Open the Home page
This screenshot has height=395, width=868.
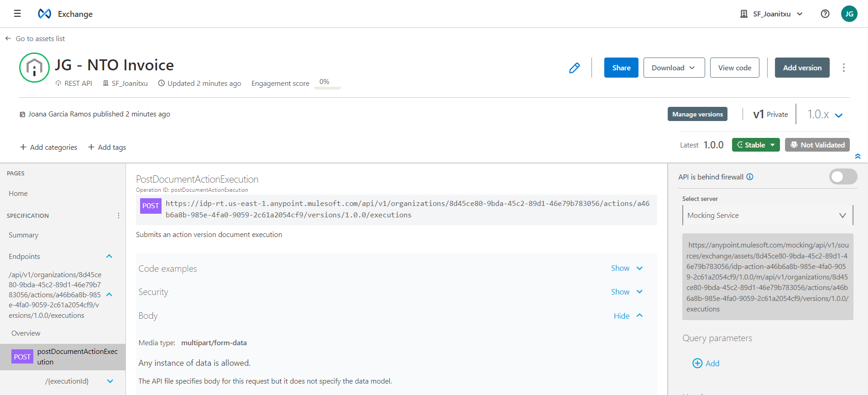tap(18, 193)
